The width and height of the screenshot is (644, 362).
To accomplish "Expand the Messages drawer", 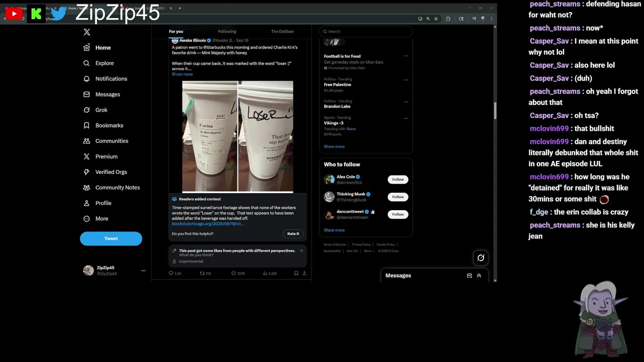I will pos(479,276).
